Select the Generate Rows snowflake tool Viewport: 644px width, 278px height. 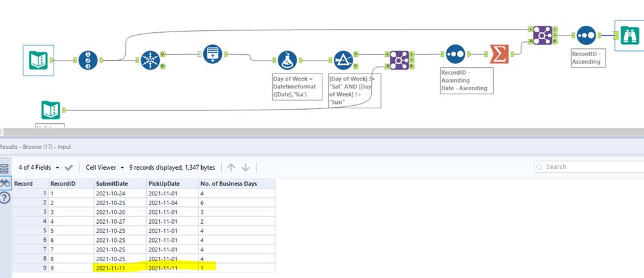point(150,61)
